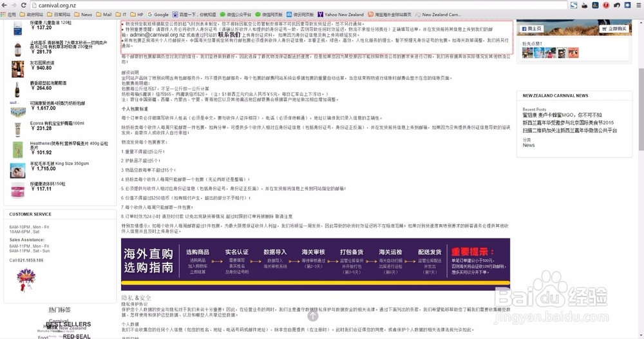Image resolution: width=644 pixels, height=339 pixels.
Task: Click the browser back arrow
Action: [x=4, y=5]
